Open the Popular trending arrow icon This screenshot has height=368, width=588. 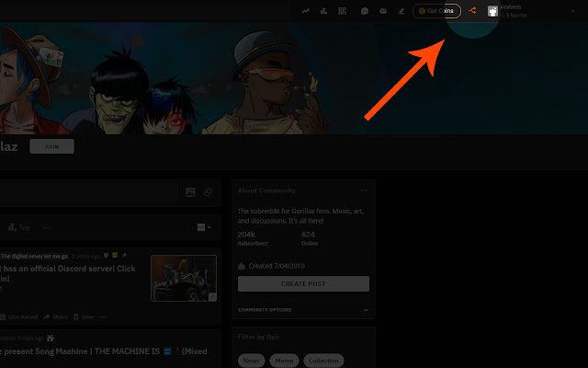[x=306, y=11]
